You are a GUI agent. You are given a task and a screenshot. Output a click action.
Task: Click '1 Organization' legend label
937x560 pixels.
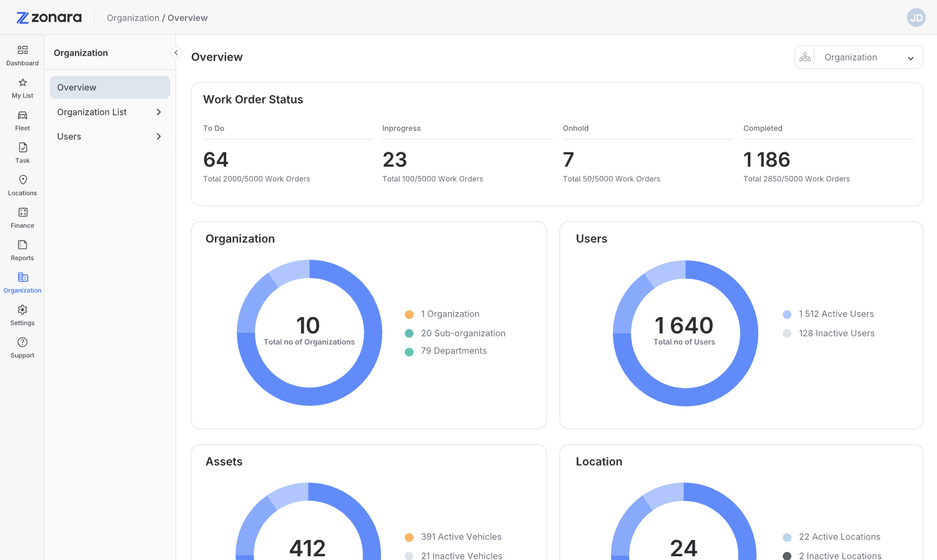click(x=450, y=314)
